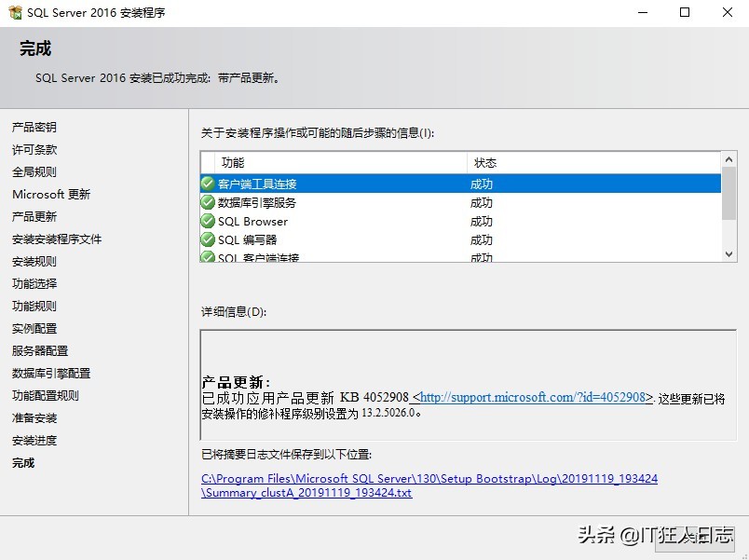Select the 数据库引擎服务 feature row
Viewport: 749px width, 560px height.
[460, 202]
